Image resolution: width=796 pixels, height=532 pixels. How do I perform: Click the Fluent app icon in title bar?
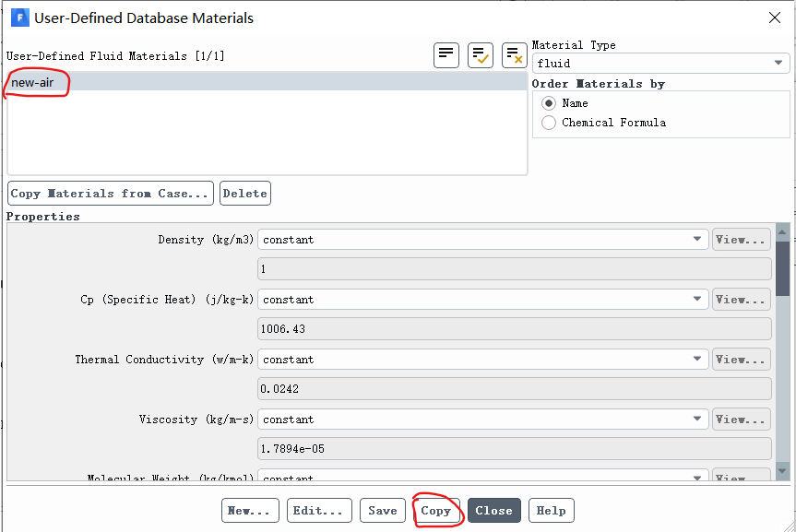[19, 18]
